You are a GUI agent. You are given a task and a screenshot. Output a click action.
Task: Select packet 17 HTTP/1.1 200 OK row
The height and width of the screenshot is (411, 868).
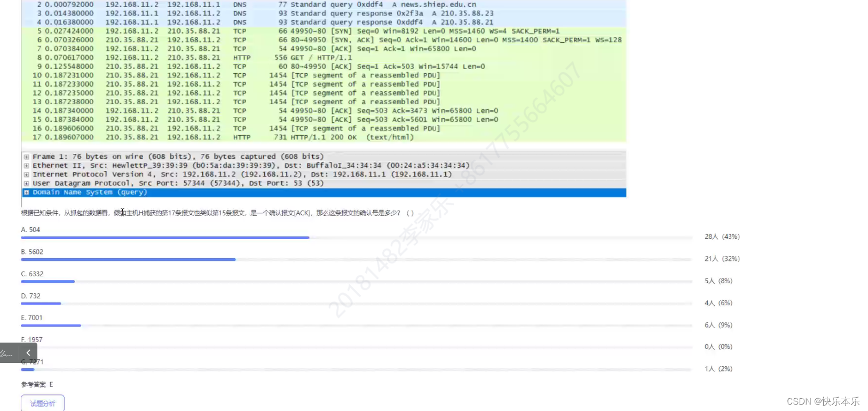coord(323,137)
